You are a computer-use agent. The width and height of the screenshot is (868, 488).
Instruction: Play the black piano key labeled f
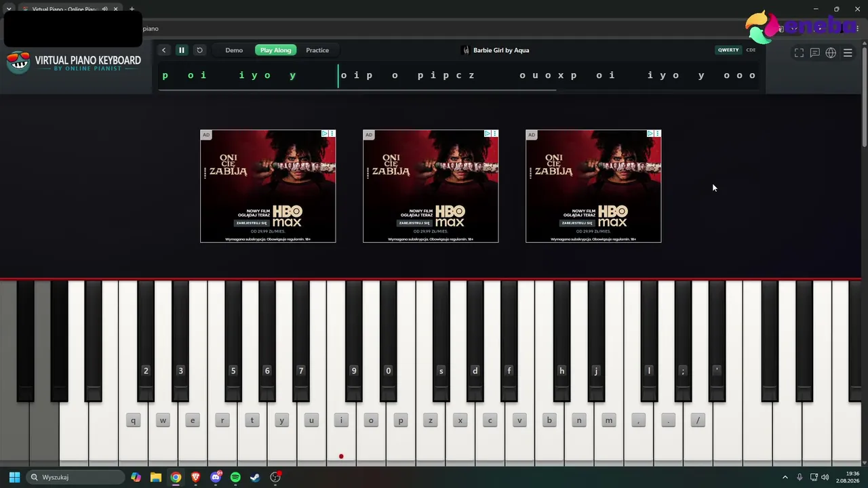(509, 341)
